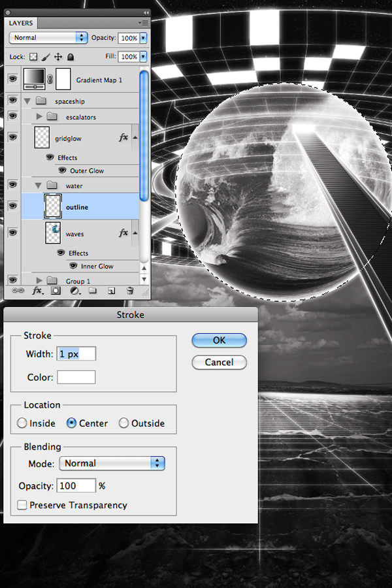Click the gridglow layer fx icon
Image resolution: width=392 pixels, height=588 pixels.
coord(123,138)
